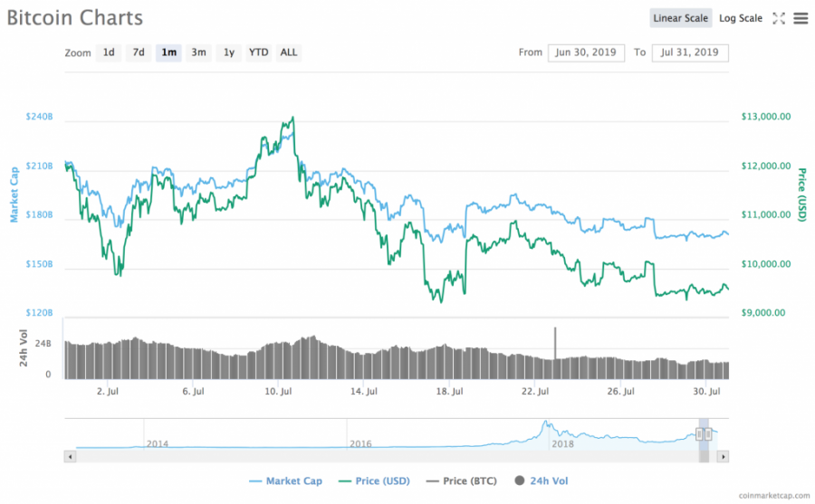Image resolution: width=815 pixels, height=504 pixels.
Task: Toggle fullscreen chart view icon
Action: tap(779, 19)
